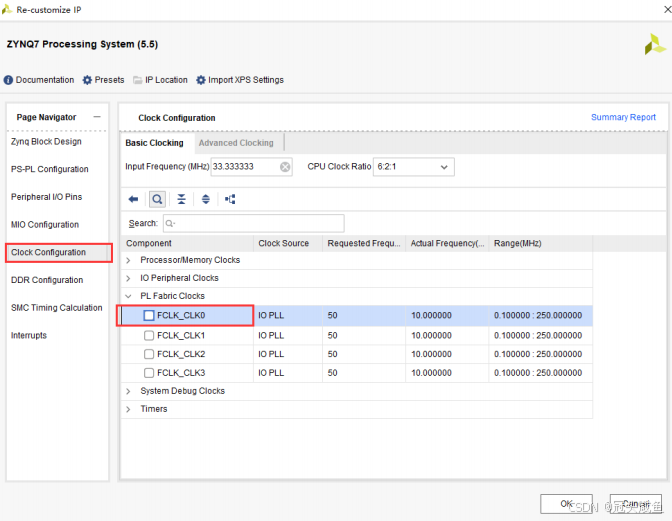Viewport: 672px width, 521px height.
Task: Open the Summary Report link
Action: (x=623, y=118)
